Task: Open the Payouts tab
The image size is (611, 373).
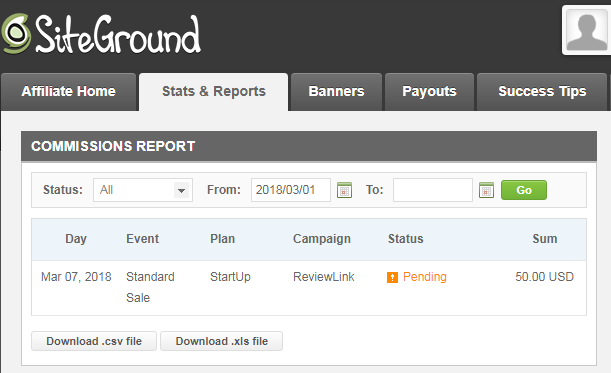Action: [x=429, y=92]
